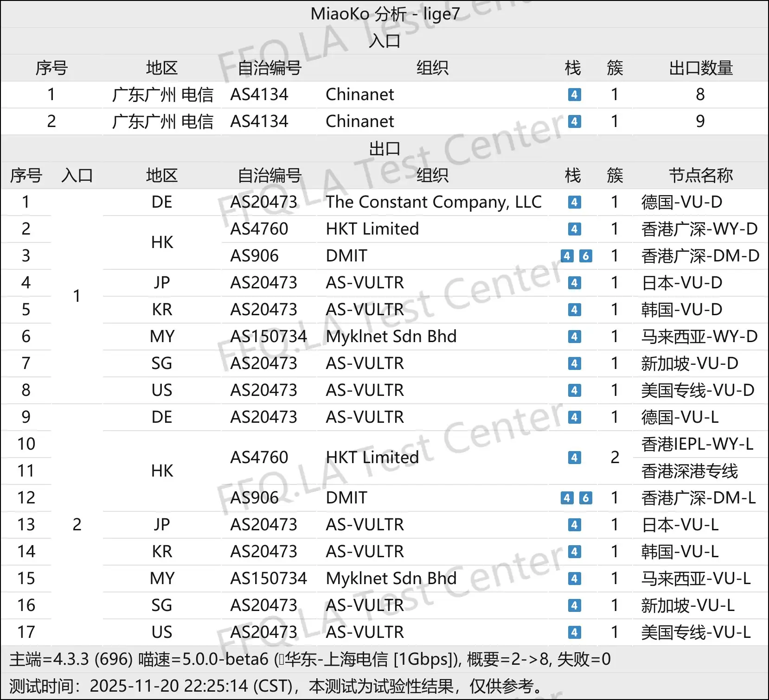The height and width of the screenshot is (700, 769).
Task: Click the 节点名称 column header
Action: coord(699,175)
